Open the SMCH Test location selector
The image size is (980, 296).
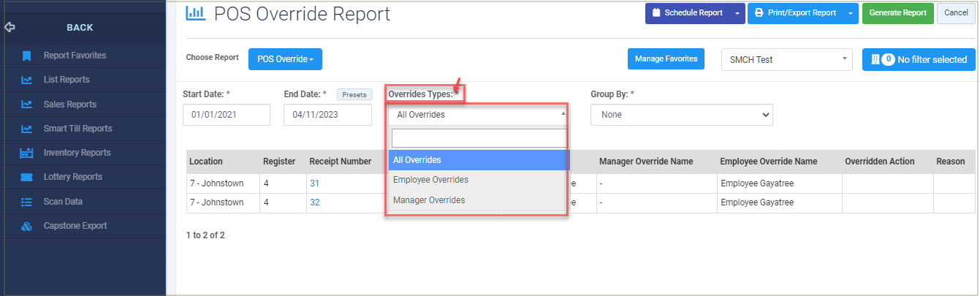pos(786,60)
